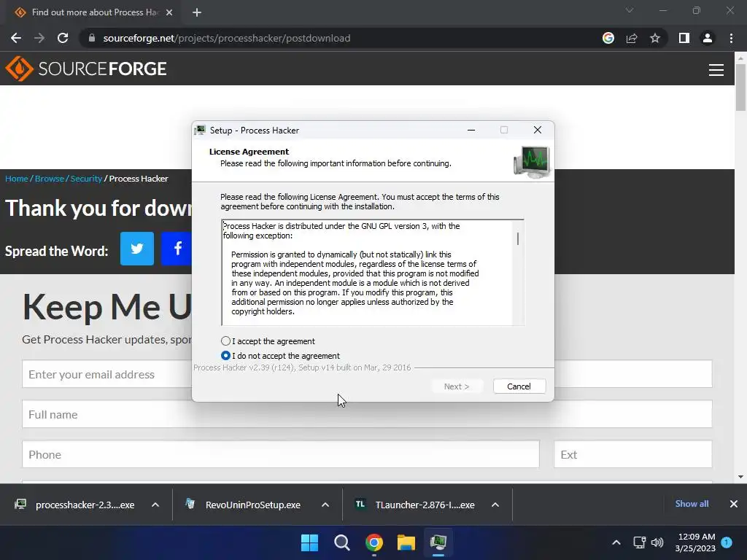747x560 pixels.
Task: Open Chrome profile icon
Action: pyautogui.click(x=708, y=38)
